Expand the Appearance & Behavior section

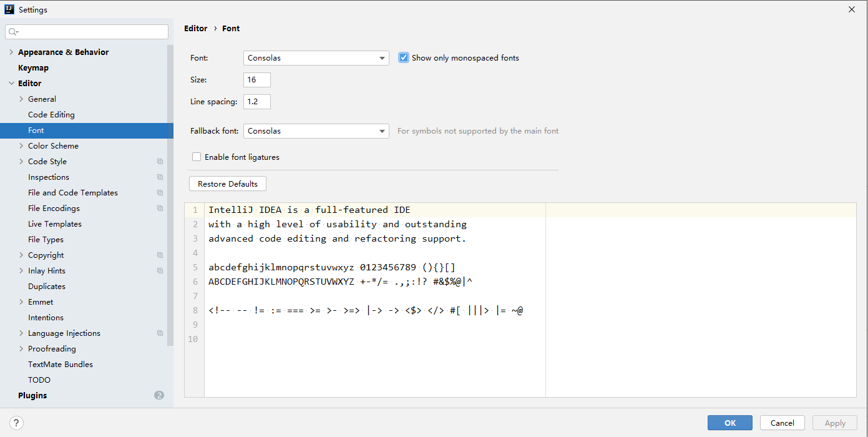[11, 52]
